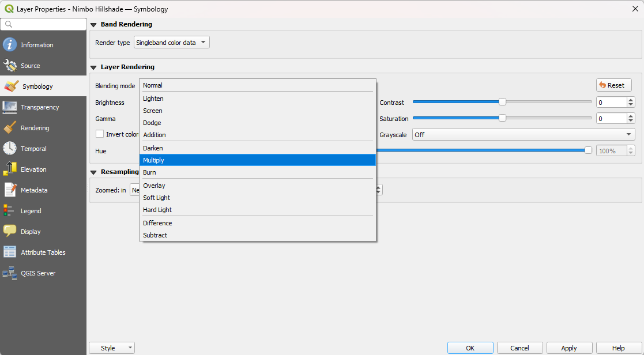Open the Grayscale dropdown
Image resolution: width=644 pixels, height=355 pixels.
point(523,134)
